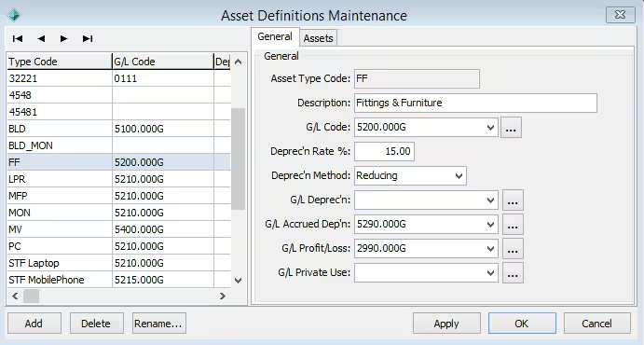Browse for G/L Deprec'n account ellipsis button
Screen dimensions: 644x345
coord(513,200)
